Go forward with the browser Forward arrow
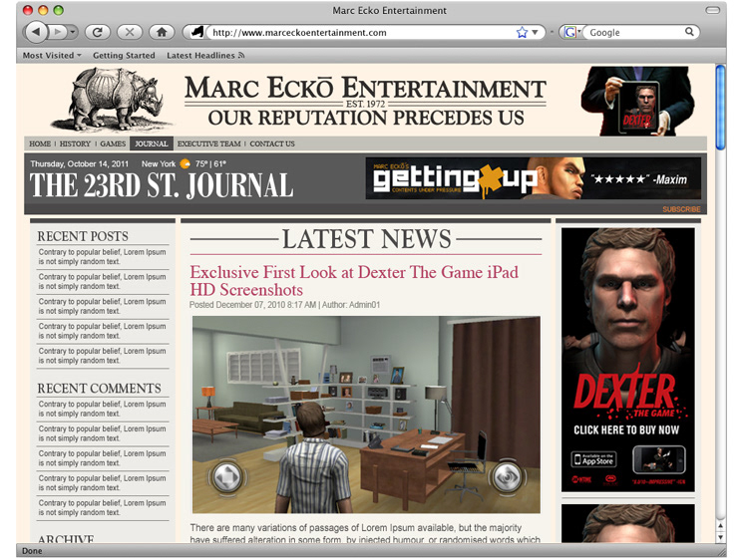 point(58,32)
